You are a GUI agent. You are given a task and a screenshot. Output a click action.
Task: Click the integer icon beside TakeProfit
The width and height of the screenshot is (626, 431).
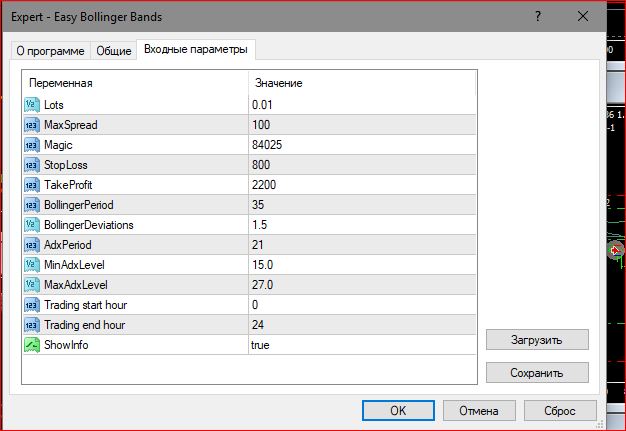point(32,185)
